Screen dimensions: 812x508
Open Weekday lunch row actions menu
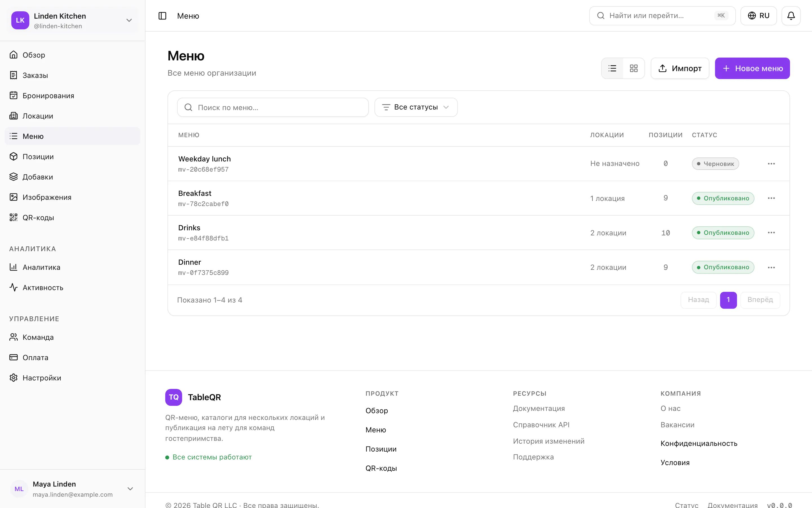coord(771,164)
